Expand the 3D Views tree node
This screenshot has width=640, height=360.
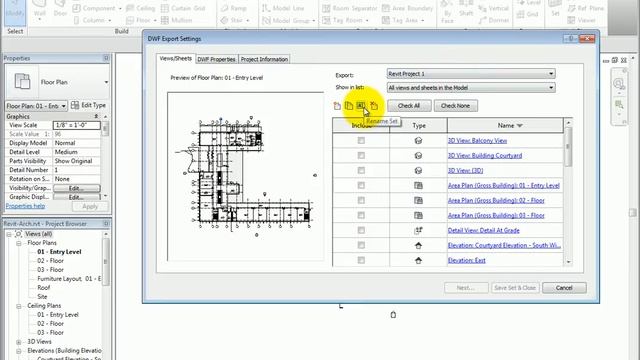coord(18,342)
